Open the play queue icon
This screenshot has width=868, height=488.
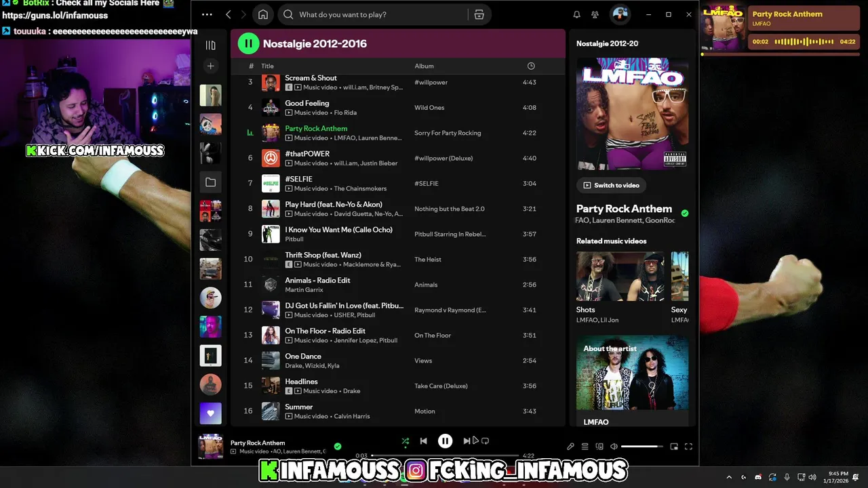[585, 447]
